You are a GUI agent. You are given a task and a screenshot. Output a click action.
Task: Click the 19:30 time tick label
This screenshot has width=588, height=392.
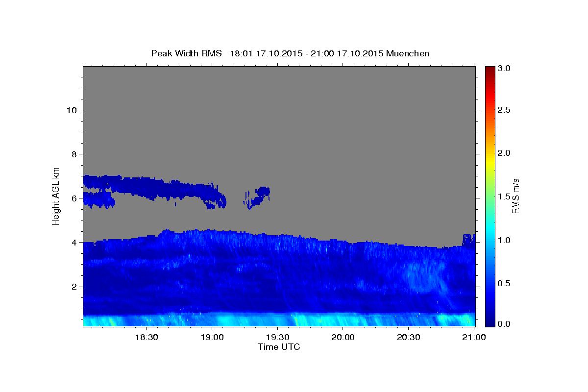coord(277,337)
